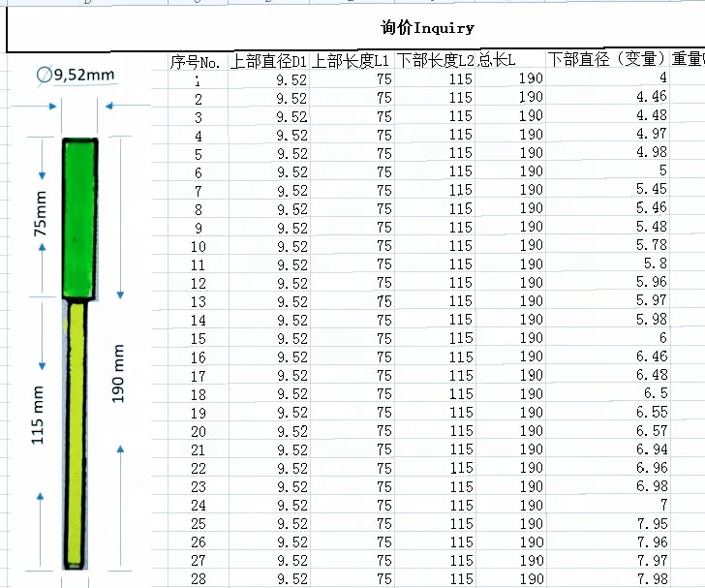Select the serial number 15 cell
The height and width of the screenshot is (588, 705).
click(199, 339)
